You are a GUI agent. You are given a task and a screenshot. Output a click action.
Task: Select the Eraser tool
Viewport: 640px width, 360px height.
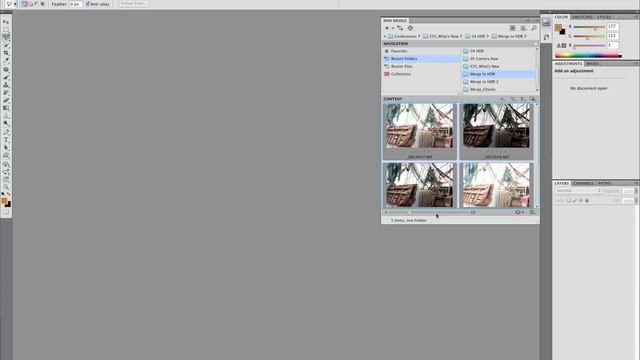coord(6,100)
